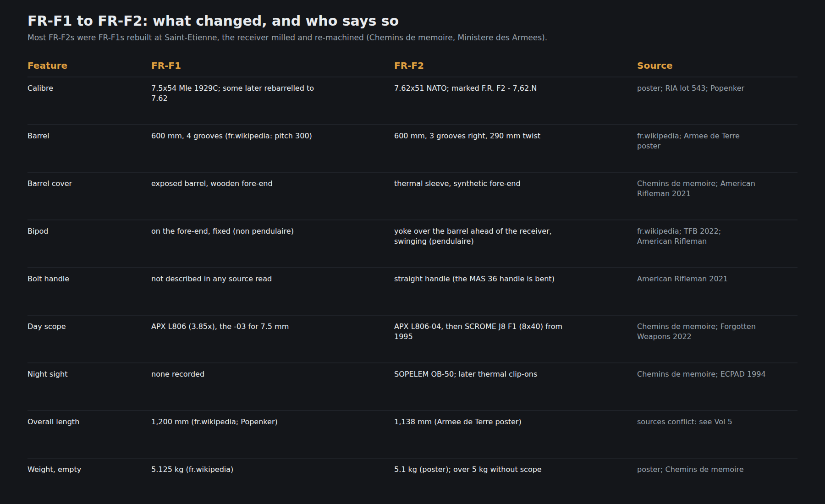Select '5.125 kg (fr.wikipedia)' cell

pyautogui.click(x=192, y=469)
